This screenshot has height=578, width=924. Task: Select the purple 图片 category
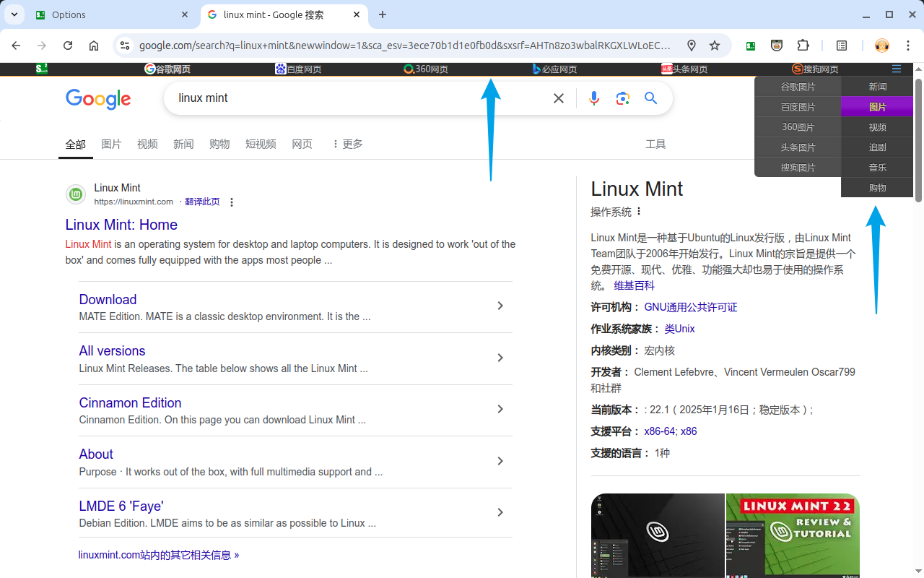coord(877,107)
